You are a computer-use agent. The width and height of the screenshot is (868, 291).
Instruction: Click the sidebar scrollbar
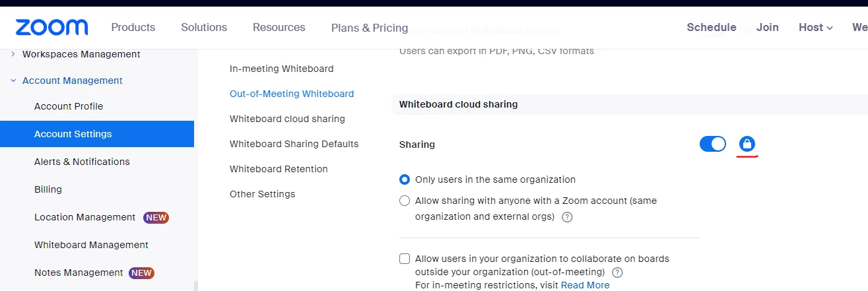pyautogui.click(x=195, y=285)
